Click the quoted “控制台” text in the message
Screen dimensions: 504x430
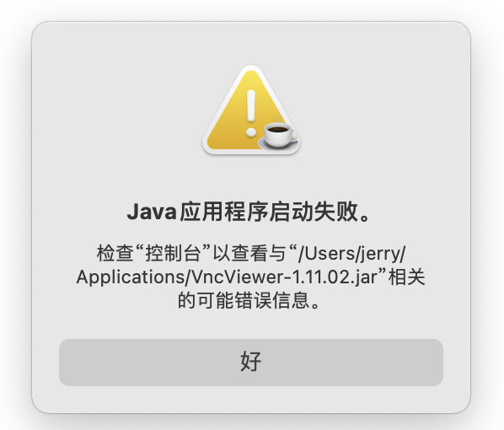[174, 253]
